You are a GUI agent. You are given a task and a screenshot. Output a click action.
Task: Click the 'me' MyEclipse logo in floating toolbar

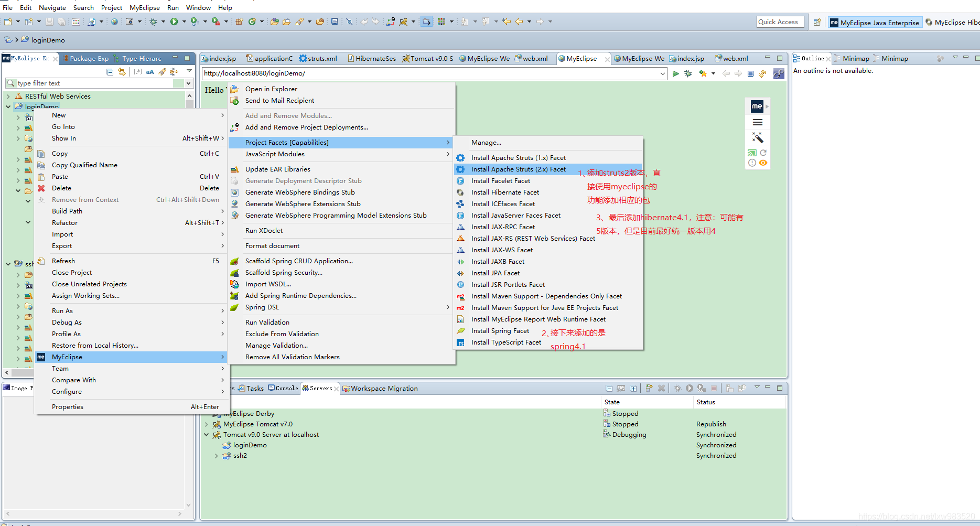click(x=757, y=106)
